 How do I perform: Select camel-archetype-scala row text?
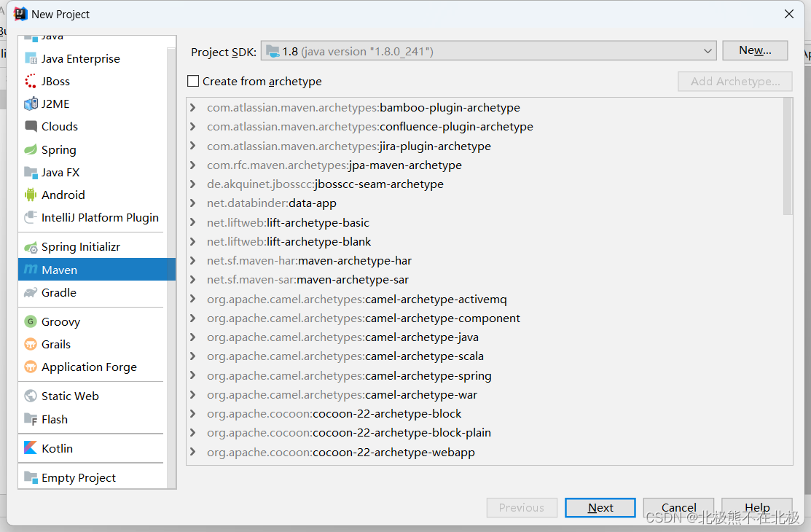click(x=345, y=356)
